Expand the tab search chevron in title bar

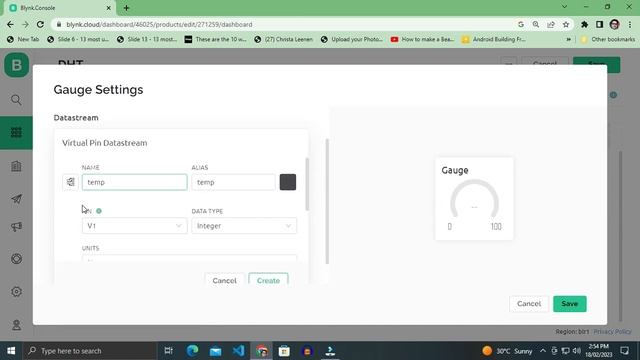coord(564,7)
